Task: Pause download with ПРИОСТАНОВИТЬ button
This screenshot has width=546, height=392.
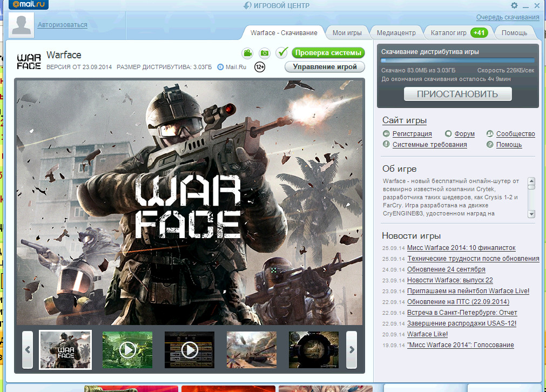Action: (457, 94)
